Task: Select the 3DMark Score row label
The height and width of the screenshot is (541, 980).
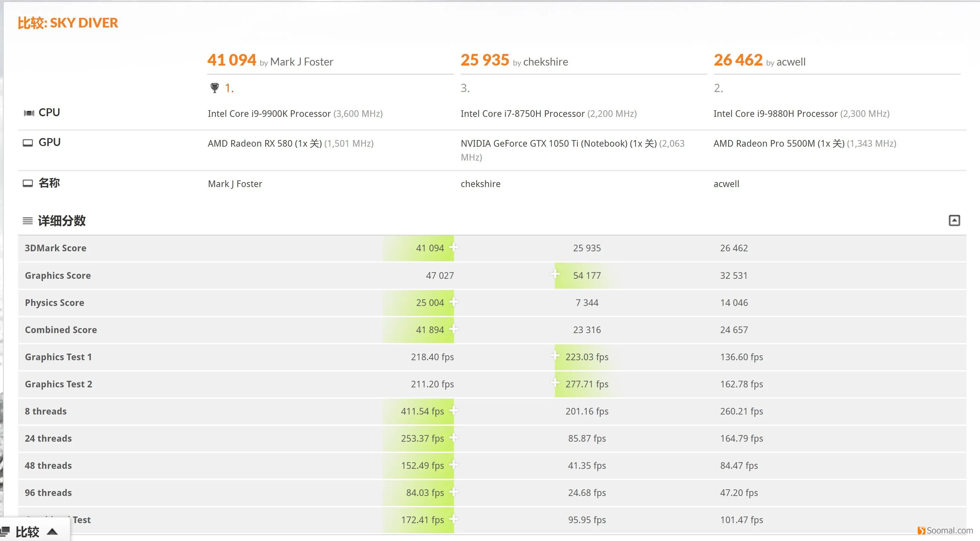Action: [56, 248]
